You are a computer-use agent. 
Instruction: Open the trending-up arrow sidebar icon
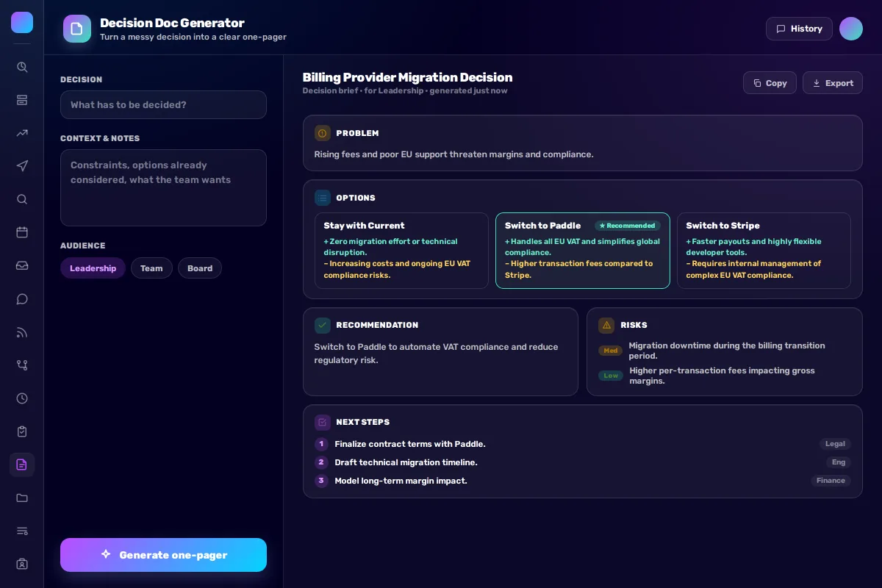point(22,133)
